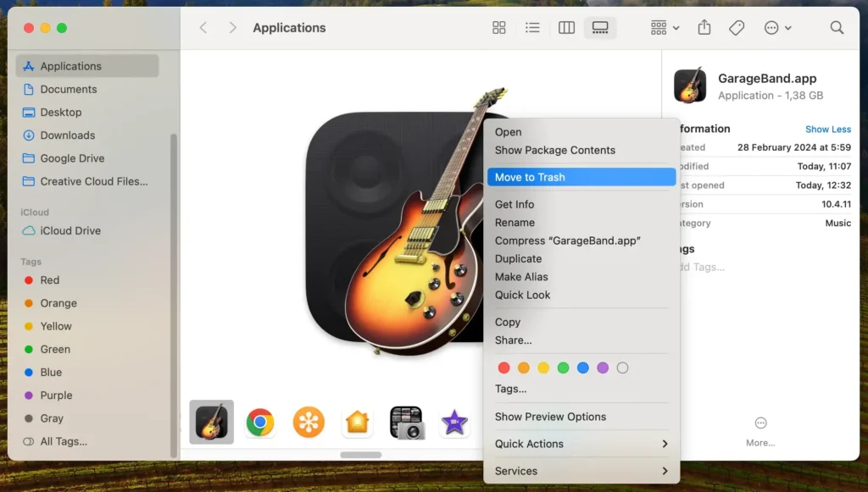The width and height of the screenshot is (868, 492).
Task: Switch to icon grid view
Action: coord(498,28)
